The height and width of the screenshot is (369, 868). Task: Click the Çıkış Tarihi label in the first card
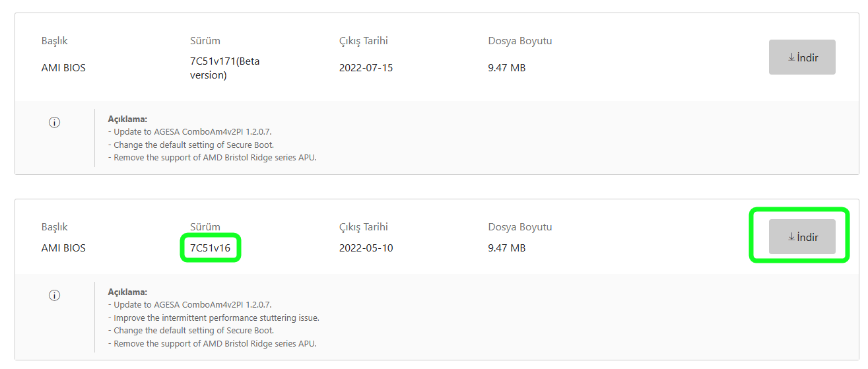pos(363,41)
